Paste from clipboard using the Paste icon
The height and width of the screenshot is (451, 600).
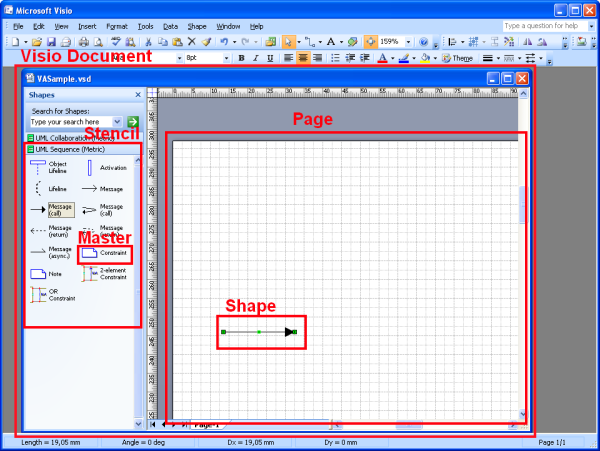point(177,42)
